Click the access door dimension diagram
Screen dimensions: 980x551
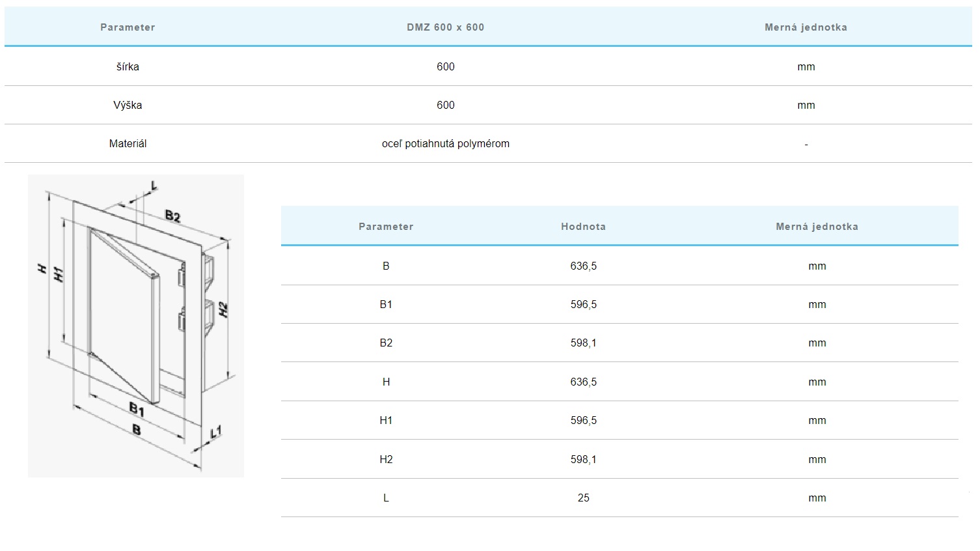[x=135, y=326]
